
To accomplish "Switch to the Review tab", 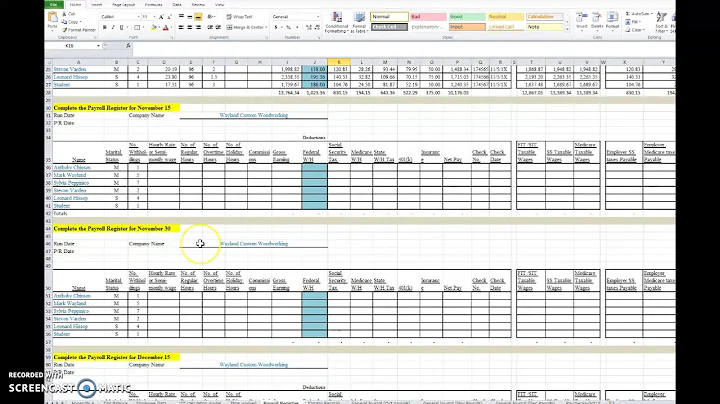I will [x=198, y=5].
